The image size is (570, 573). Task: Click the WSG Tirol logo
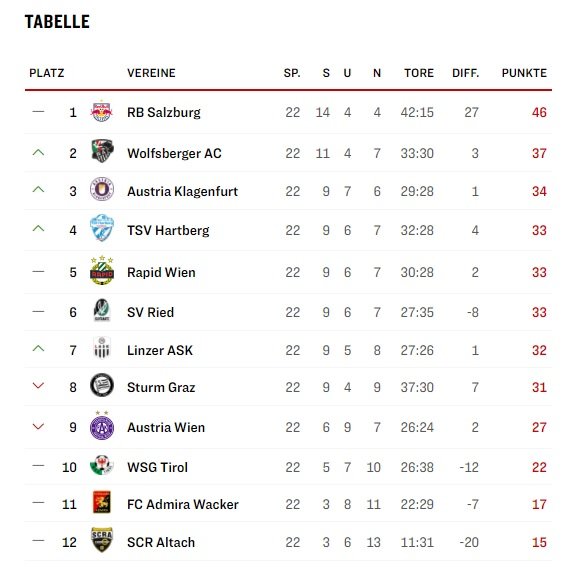(102, 465)
